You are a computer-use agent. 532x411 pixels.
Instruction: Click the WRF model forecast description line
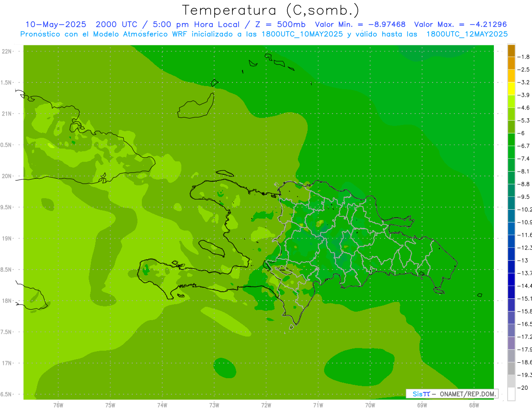264,34
